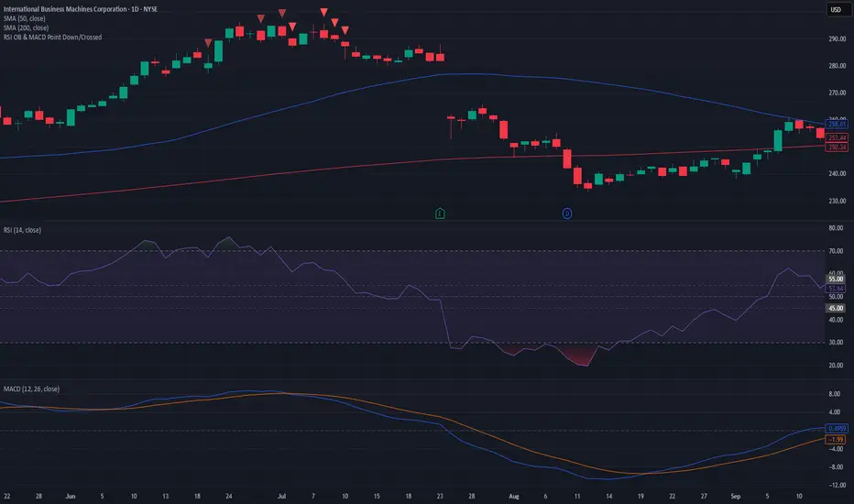The width and height of the screenshot is (854, 504).
Task: Click the Jul label on time axis
Action: [x=281, y=497]
